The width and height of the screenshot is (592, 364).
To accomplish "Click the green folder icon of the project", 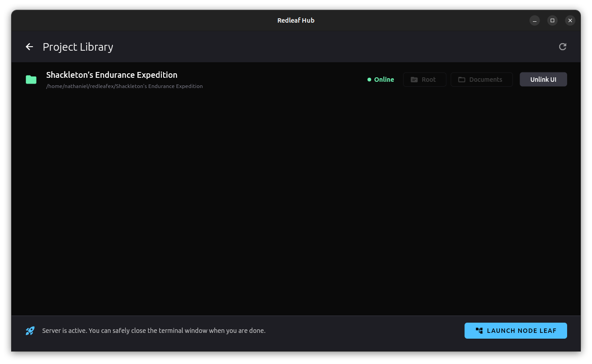I will [31, 80].
